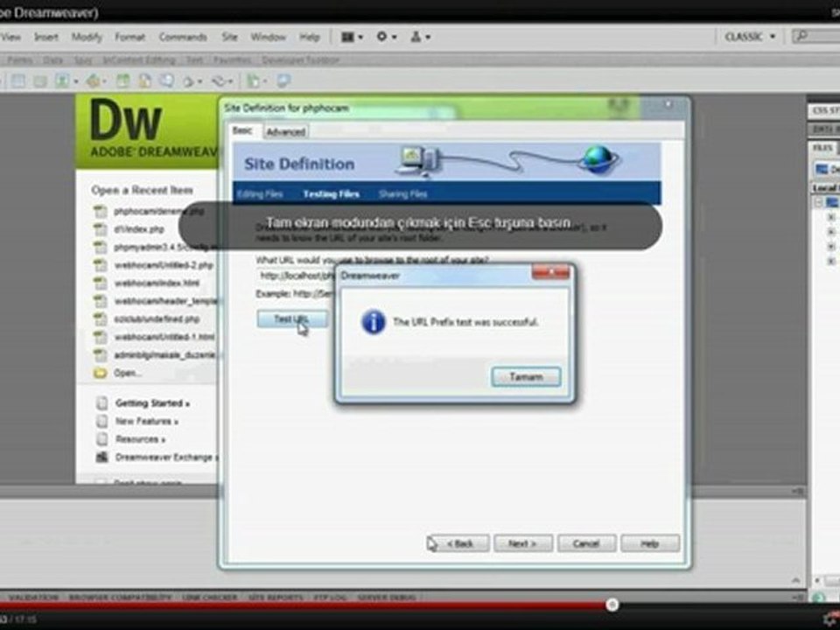840x630 pixels.
Task: Select the Advanced tab in Site Definition
Action: (x=285, y=132)
